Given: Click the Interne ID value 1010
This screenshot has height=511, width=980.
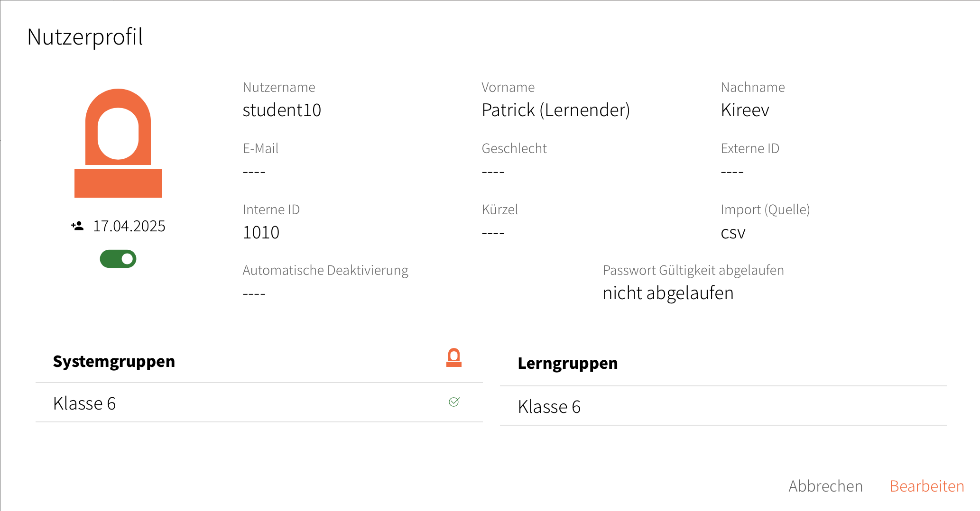Looking at the screenshot, I should pos(261,232).
